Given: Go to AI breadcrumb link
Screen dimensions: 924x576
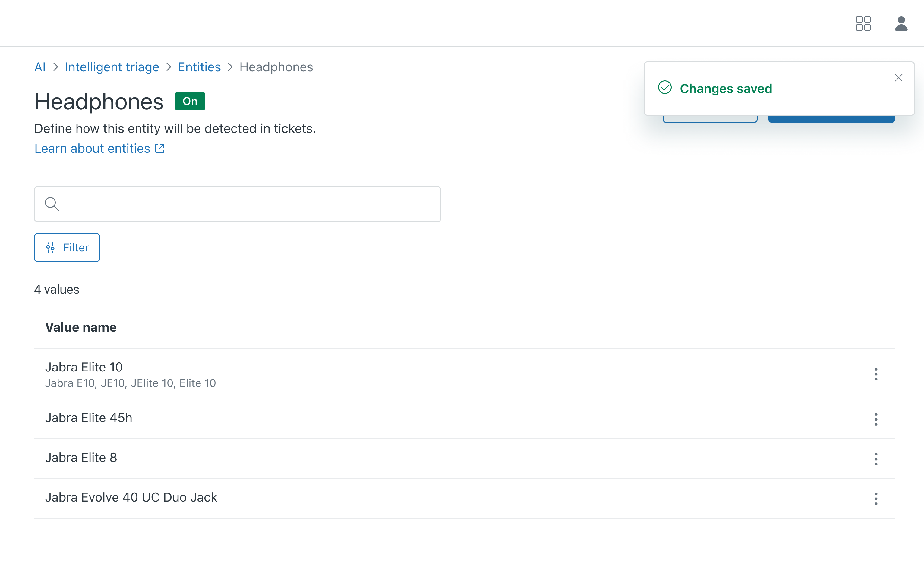Looking at the screenshot, I should click(40, 67).
